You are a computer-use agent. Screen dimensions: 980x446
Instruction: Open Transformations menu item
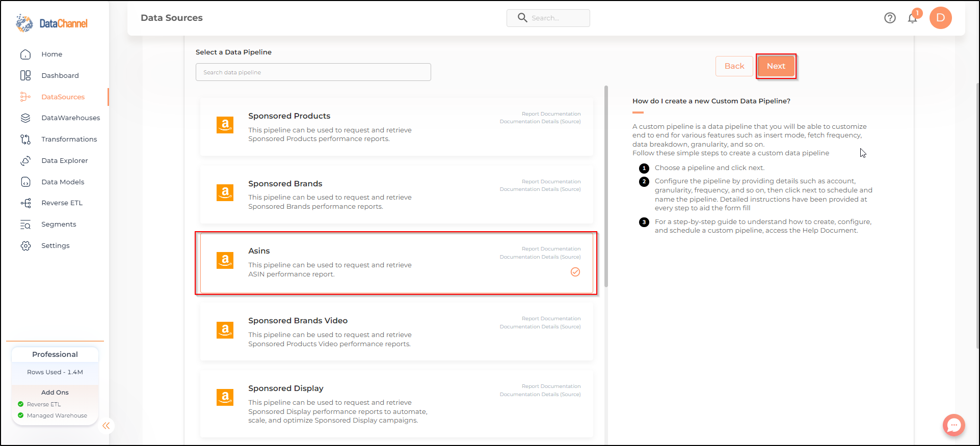69,140
